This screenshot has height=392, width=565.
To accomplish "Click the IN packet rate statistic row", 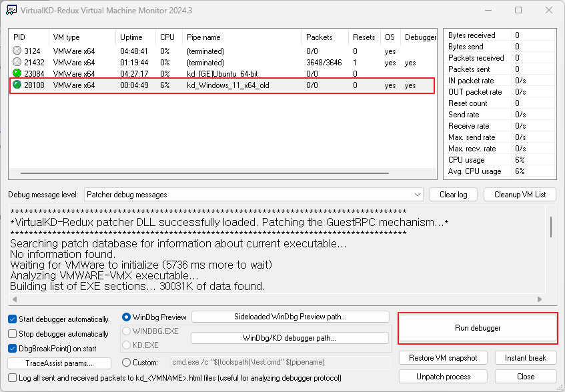I will click(x=500, y=81).
